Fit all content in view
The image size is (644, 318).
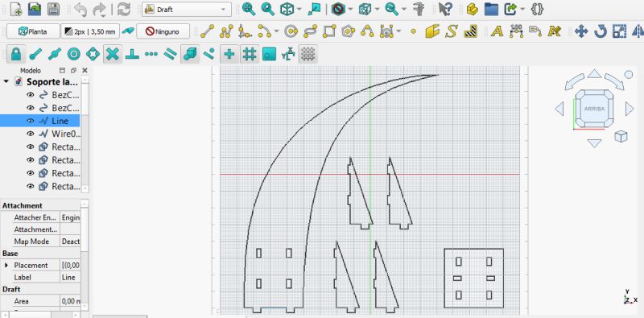pos(249,9)
